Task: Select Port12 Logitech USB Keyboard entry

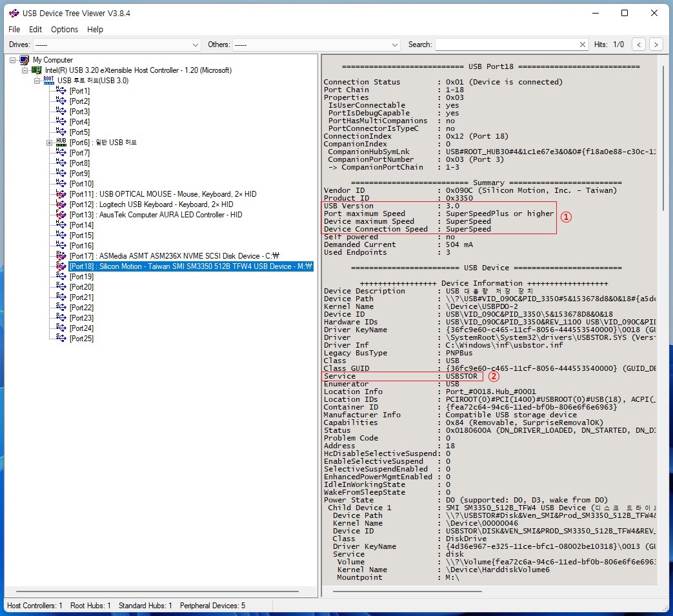Action: [152, 204]
